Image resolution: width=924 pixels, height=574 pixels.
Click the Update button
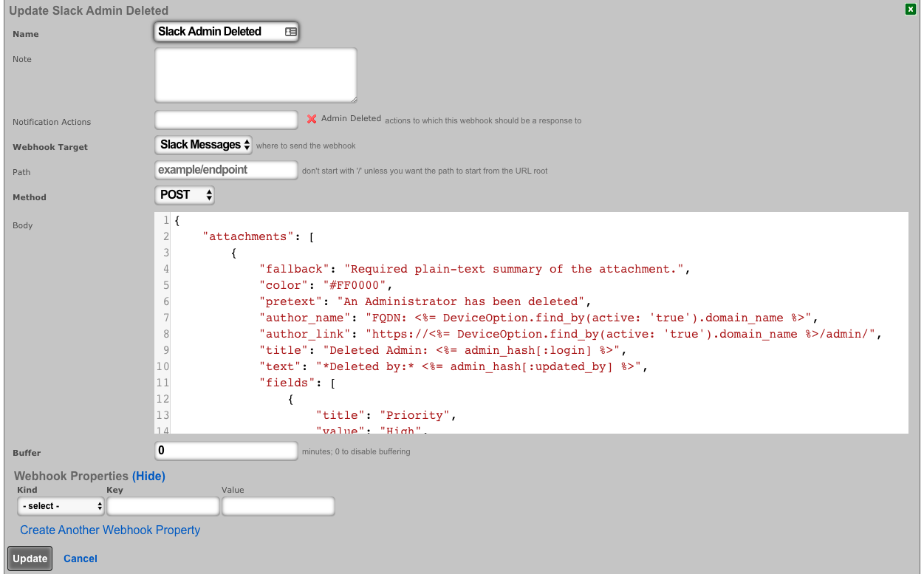click(x=30, y=558)
